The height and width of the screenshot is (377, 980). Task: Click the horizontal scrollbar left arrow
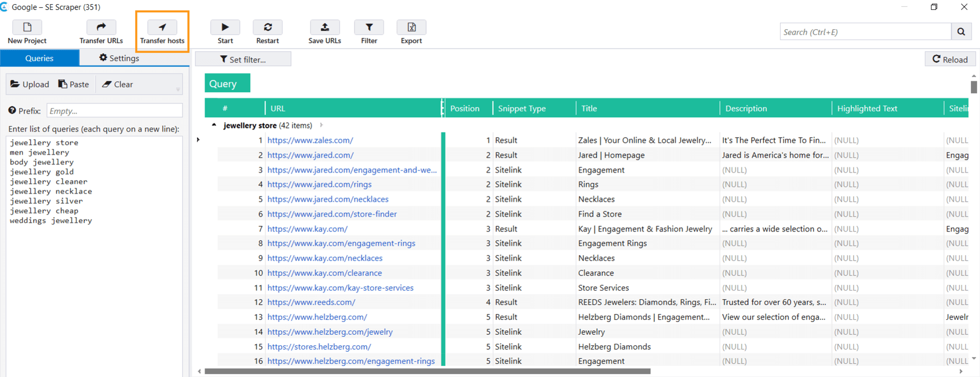200,371
